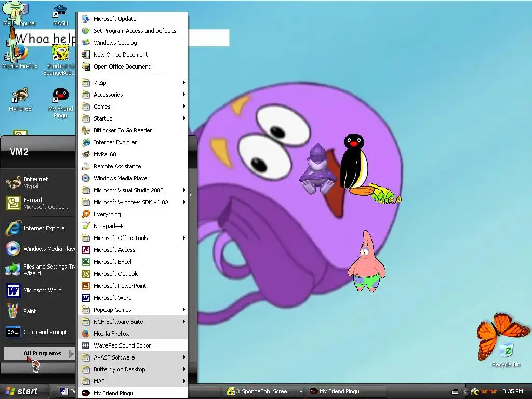Launch Internet Explorer from the programs list

[133, 142]
